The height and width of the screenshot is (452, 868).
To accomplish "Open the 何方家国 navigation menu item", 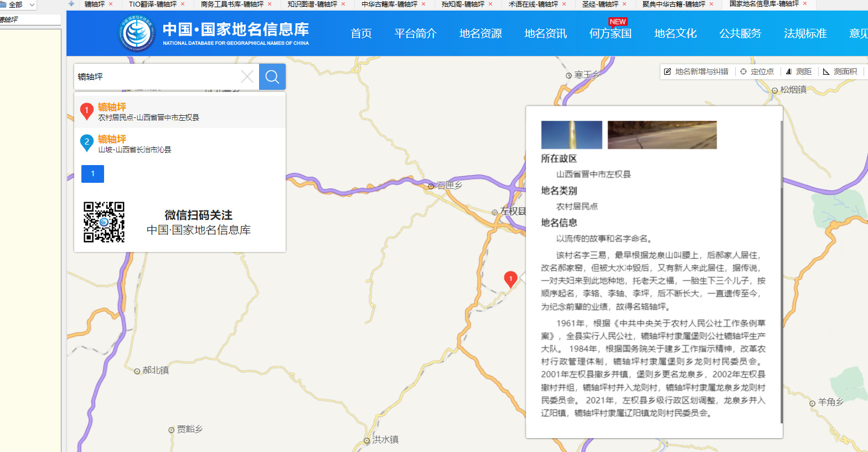I will [610, 33].
